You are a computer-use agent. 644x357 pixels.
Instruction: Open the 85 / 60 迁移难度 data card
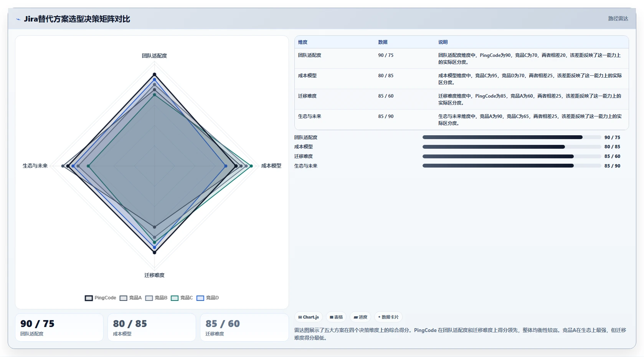click(244, 327)
